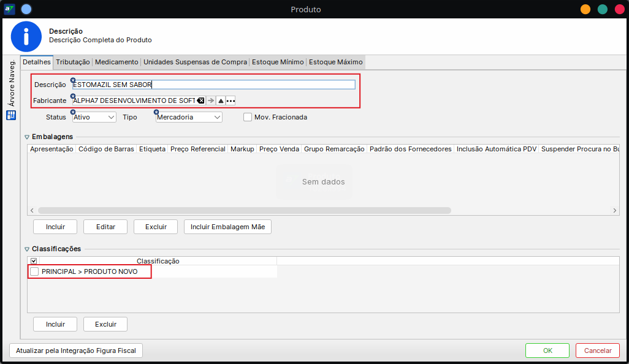Screen dimensions: 629x364
Task: Click the Incluir Embalagem Mãe button
Action: click(x=227, y=227)
